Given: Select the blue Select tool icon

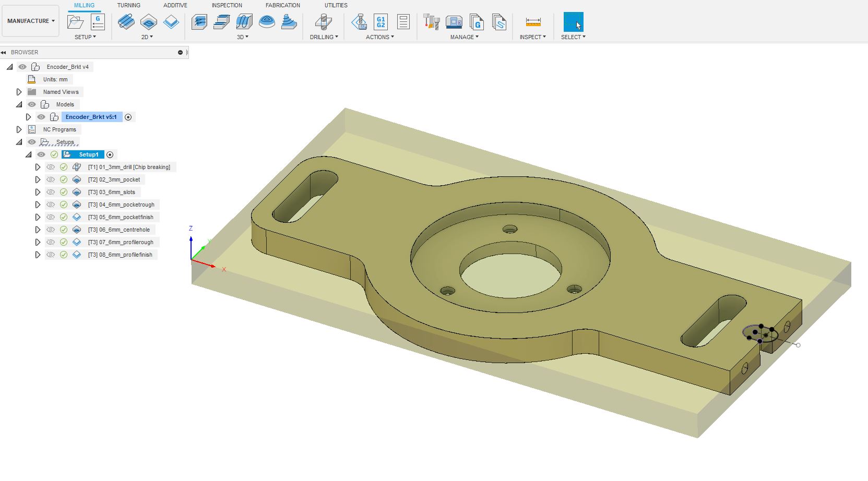Looking at the screenshot, I should [x=573, y=22].
